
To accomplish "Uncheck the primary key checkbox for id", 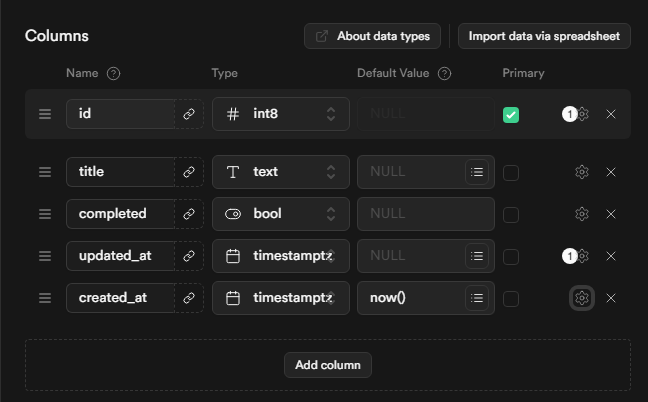I will 511,115.
